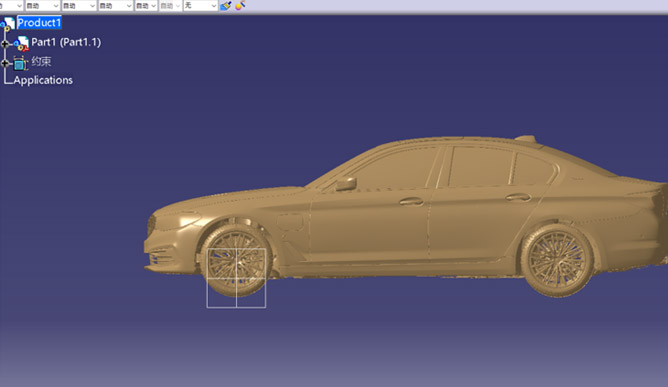Expand the Part1 (Part1.1) node
This screenshot has height=387, width=668.
tap(5, 44)
